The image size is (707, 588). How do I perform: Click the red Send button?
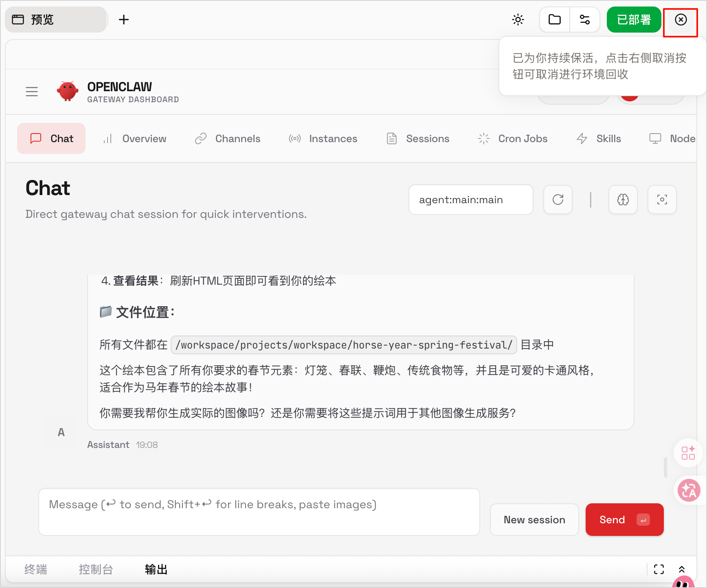(x=625, y=520)
